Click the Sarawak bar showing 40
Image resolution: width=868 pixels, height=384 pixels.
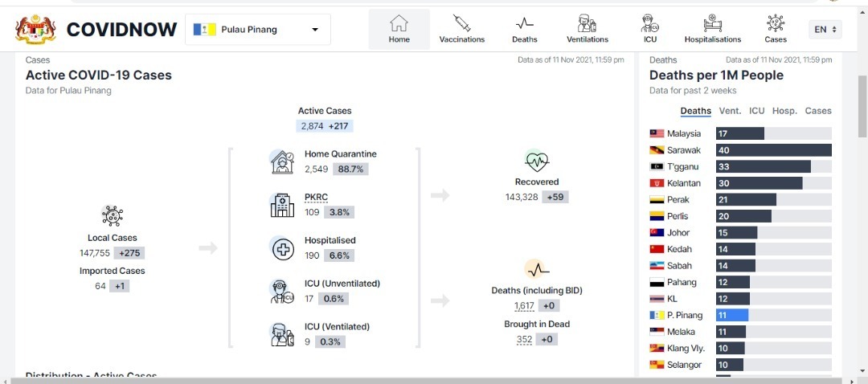[774, 150]
